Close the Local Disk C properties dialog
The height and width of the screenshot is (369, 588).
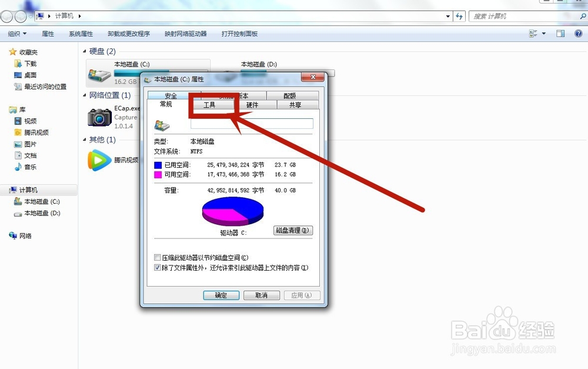(x=313, y=77)
